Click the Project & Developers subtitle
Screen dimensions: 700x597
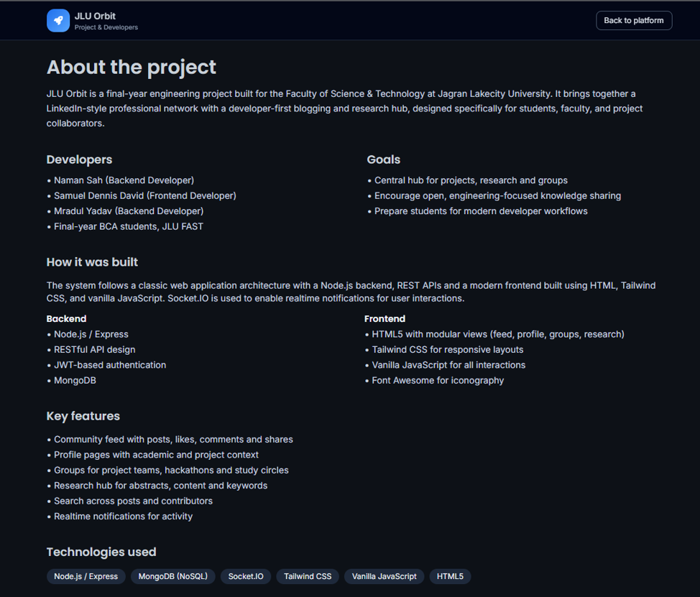pyautogui.click(x=106, y=27)
